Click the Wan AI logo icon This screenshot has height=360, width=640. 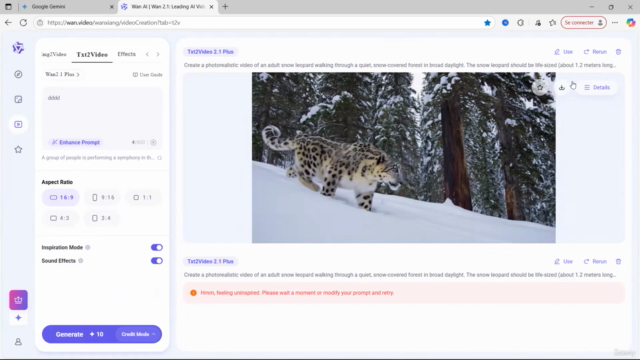[x=18, y=48]
